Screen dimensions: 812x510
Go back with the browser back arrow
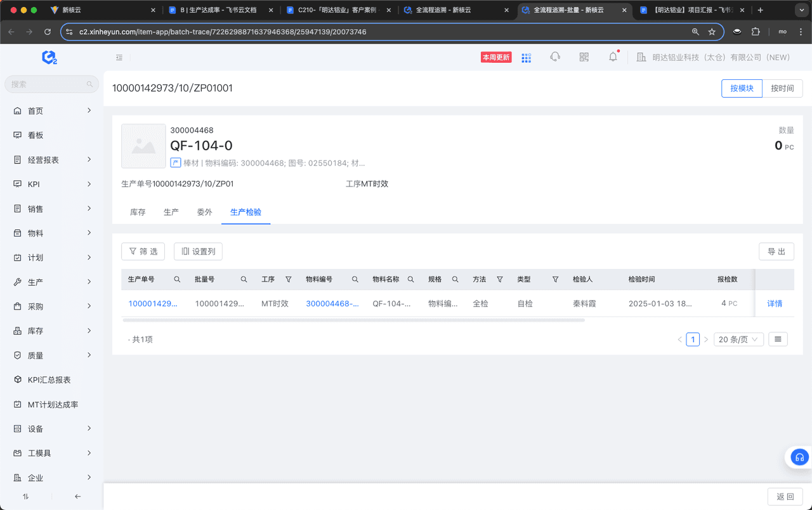(11, 32)
